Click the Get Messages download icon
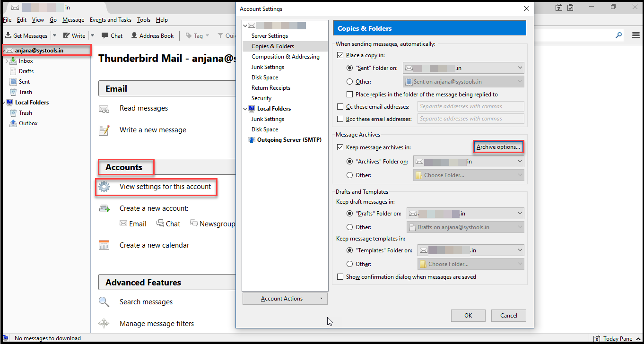The image size is (644, 344). click(8, 36)
